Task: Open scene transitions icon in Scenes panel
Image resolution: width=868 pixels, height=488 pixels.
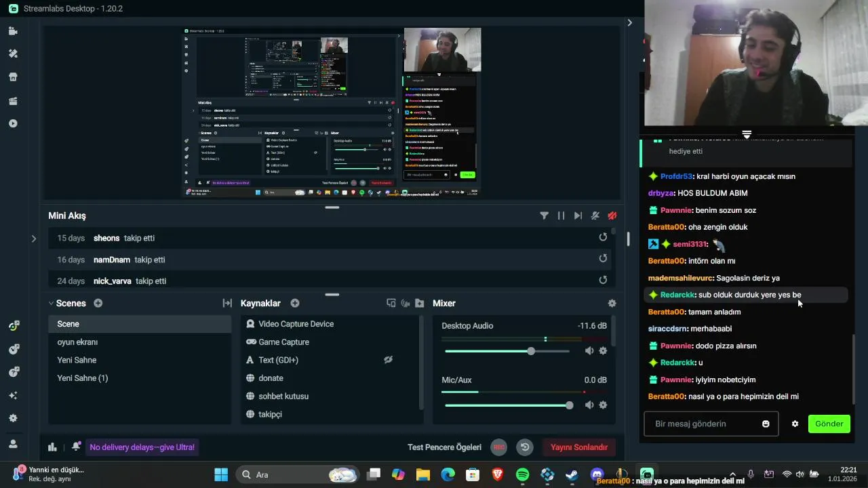Action: point(227,303)
